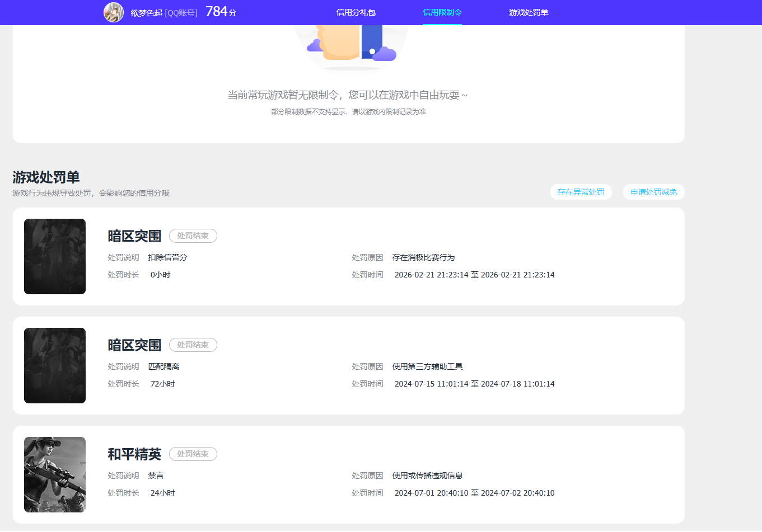Click the 24小时 duration value
762x532 pixels.
pyautogui.click(x=162, y=493)
